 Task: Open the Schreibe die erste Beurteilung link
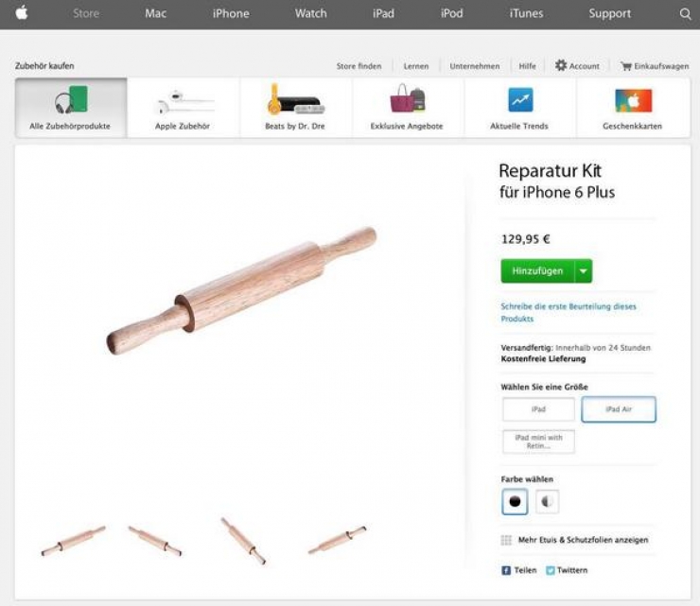pos(569,312)
